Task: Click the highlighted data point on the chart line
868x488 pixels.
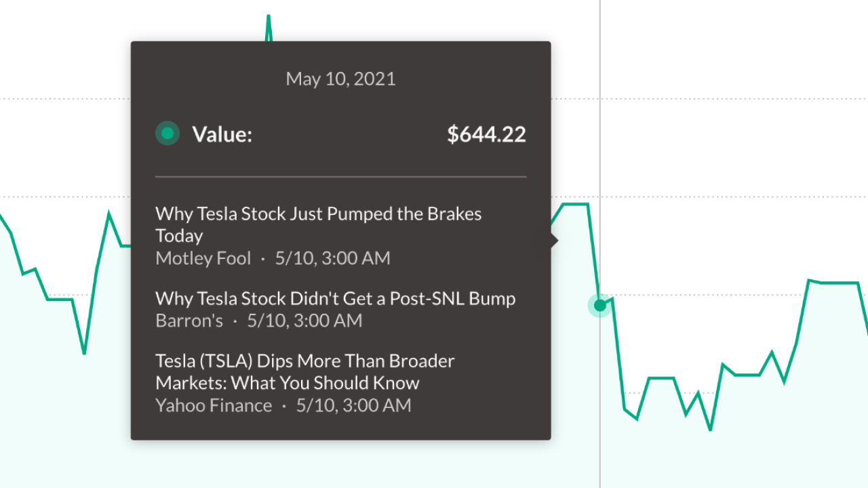Action: coord(599,306)
